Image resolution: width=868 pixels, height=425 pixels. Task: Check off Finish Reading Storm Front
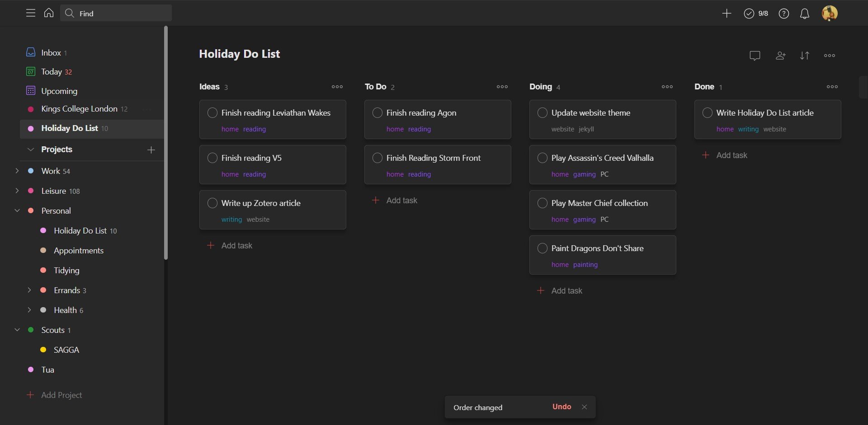(x=377, y=158)
